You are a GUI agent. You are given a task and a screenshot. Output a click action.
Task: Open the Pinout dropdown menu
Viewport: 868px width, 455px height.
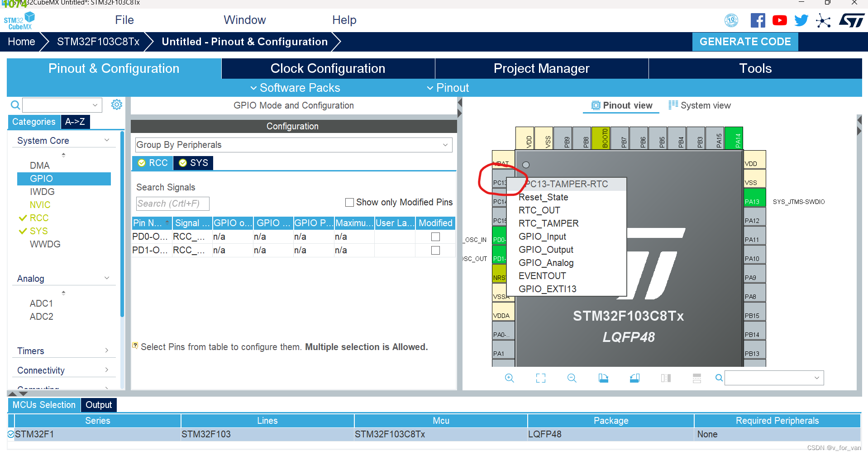[448, 88]
